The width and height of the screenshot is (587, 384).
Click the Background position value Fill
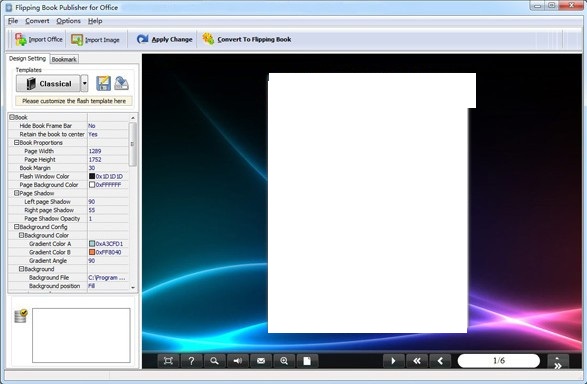tap(108, 286)
